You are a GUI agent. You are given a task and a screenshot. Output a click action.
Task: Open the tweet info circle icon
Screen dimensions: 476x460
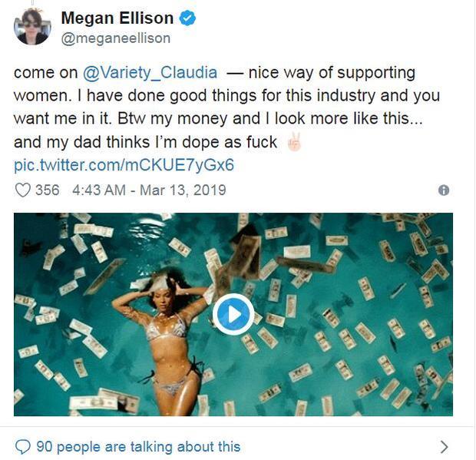(444, 190)
